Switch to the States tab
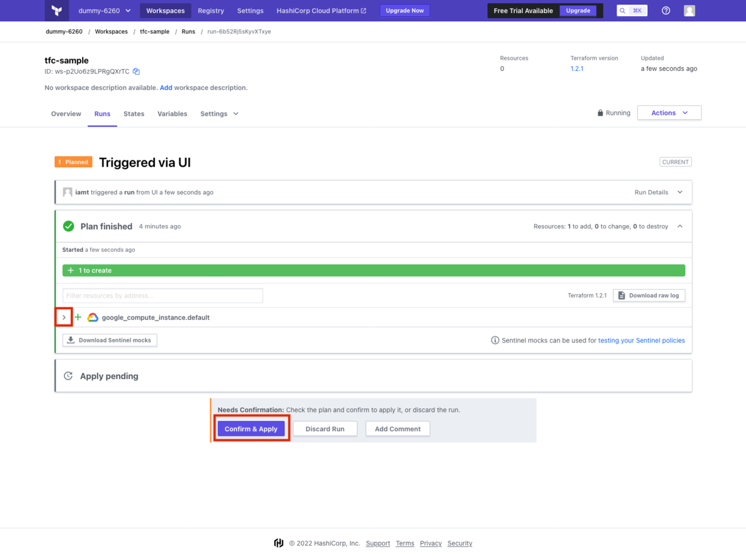746x560 pixels. 134,114
